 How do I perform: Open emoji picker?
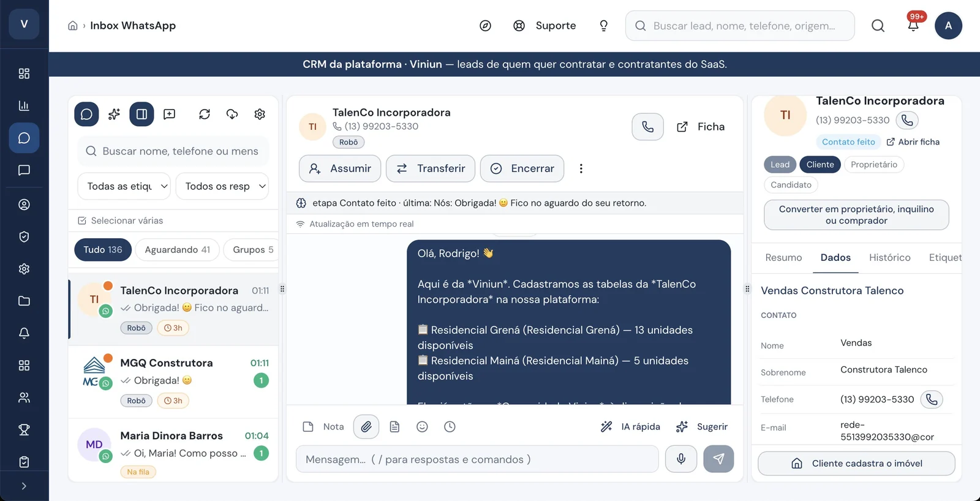[x=422, y=427]
